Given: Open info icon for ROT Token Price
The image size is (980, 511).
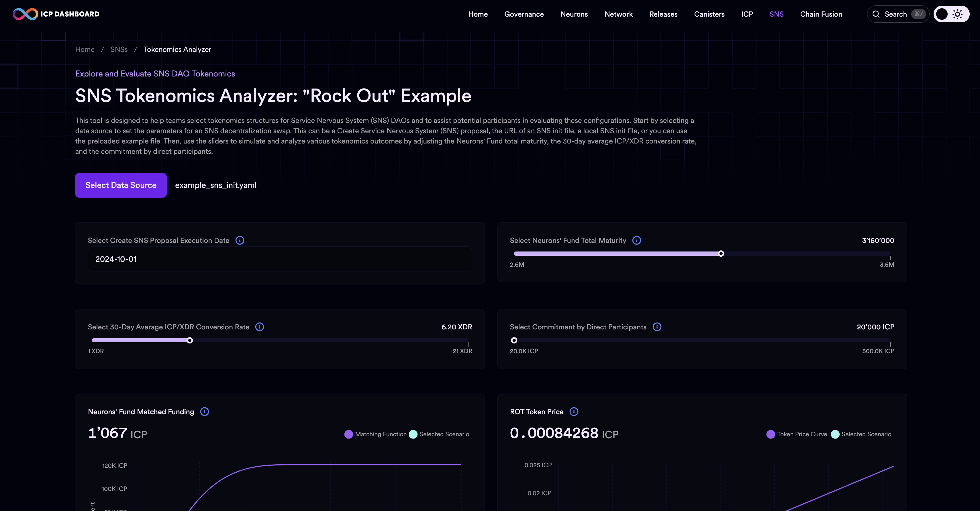Looking at the screenshot, I should [x=574, y=412].
